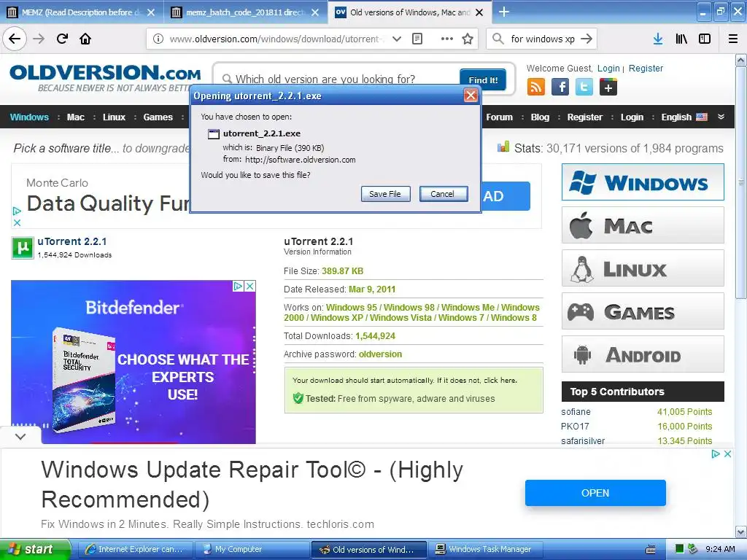The image size is (747, 560).
Task: Open page actions three-dot menu
Action: [447, 39]
